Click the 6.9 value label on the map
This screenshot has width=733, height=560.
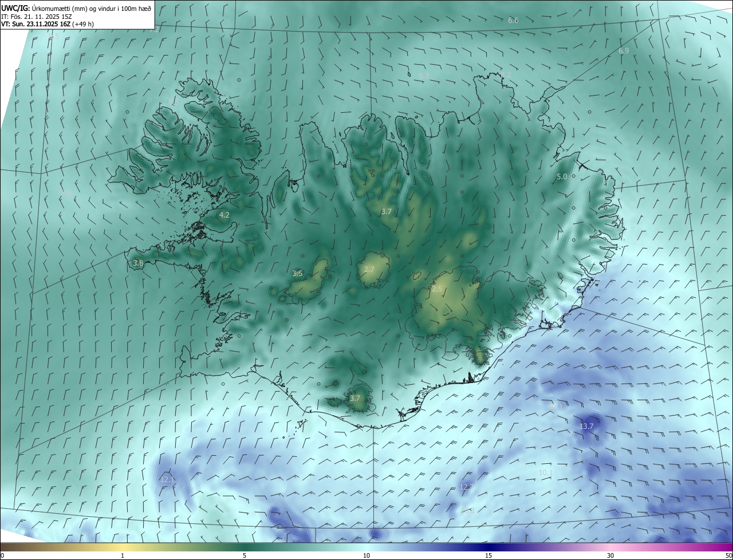click(624, 51)
